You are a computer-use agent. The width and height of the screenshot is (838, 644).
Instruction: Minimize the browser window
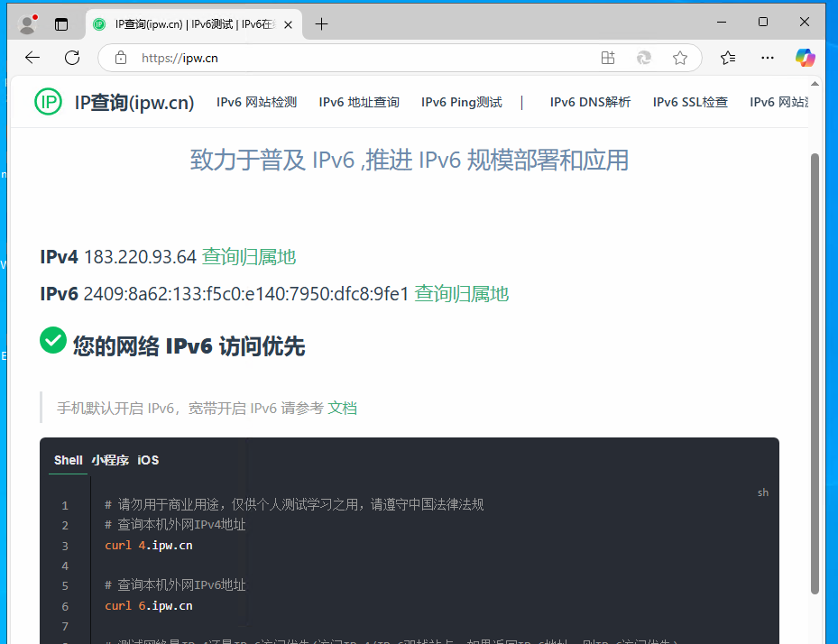click(722, 22)
